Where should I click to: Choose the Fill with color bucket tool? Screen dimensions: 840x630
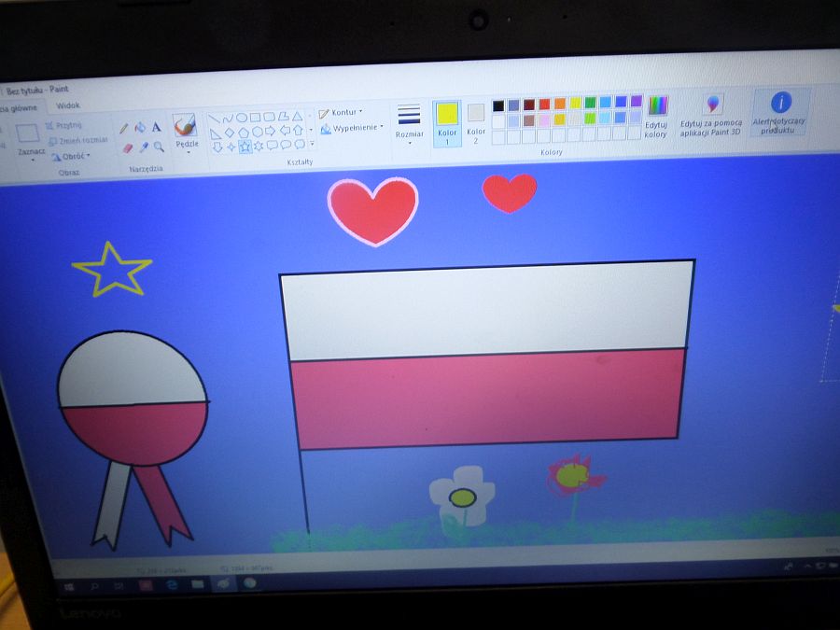(140, 128)
